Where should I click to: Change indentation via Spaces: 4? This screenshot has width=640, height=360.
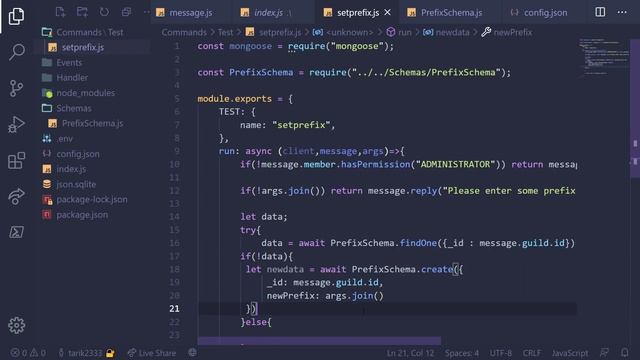point(462,353)
